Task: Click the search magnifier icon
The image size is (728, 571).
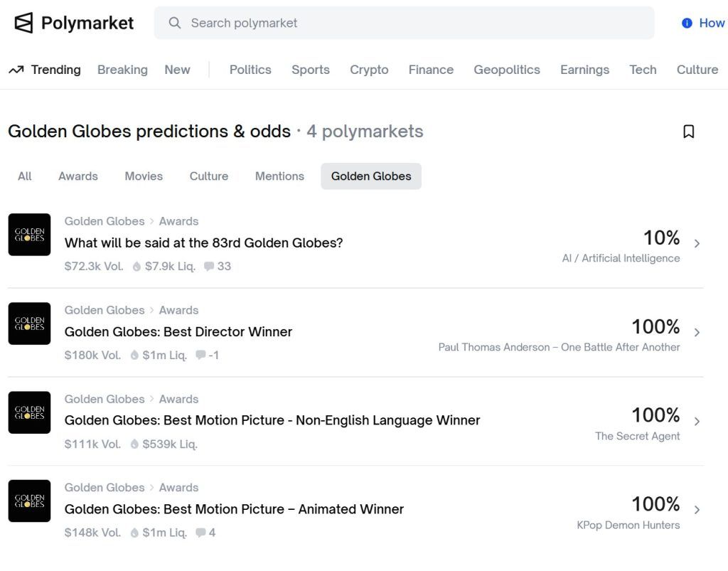Action: click(x=174, y=23)
